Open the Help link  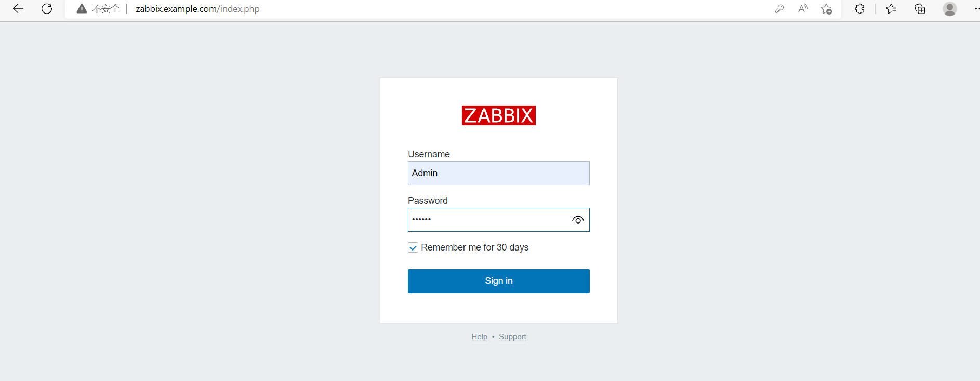(479, 337)
